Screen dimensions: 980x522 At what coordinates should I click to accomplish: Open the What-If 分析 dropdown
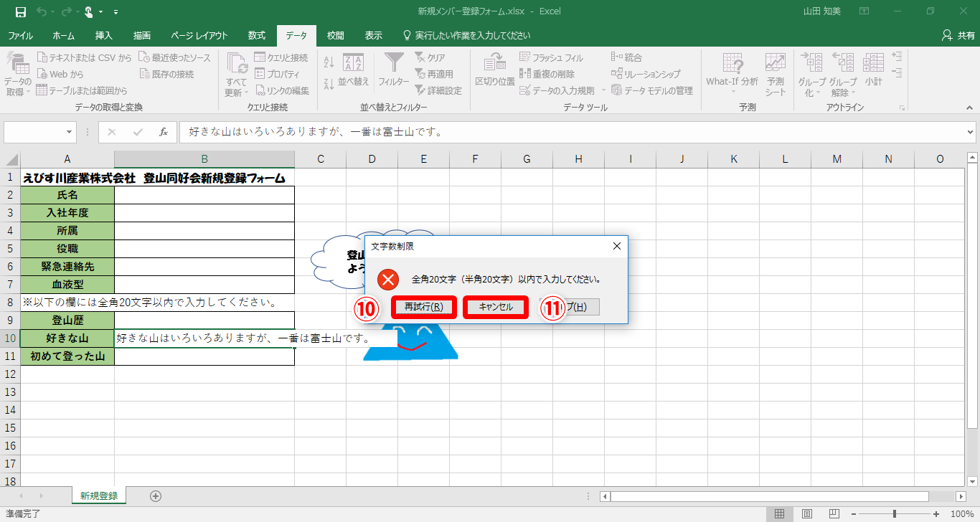pyautogui.click(x=732, y=74)
